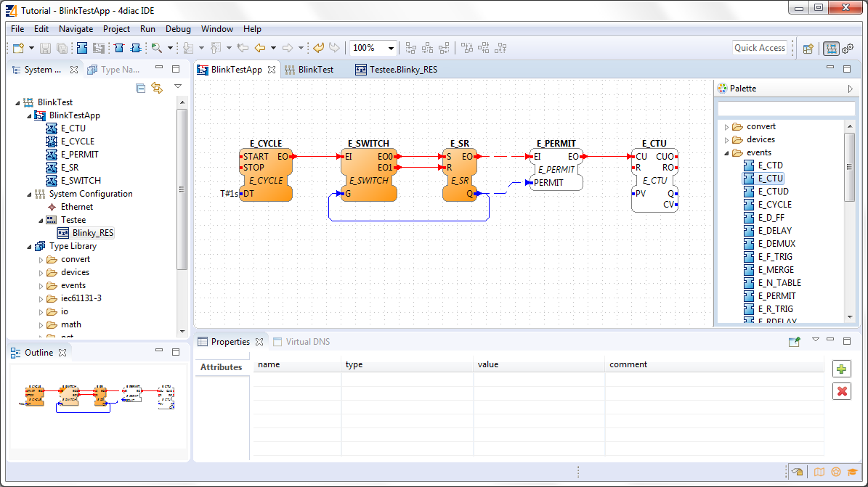Image resolution: width=868 pixels, height=487 pixels.
Task: Click the red X delete attribute button
Action: click(842, 391)
